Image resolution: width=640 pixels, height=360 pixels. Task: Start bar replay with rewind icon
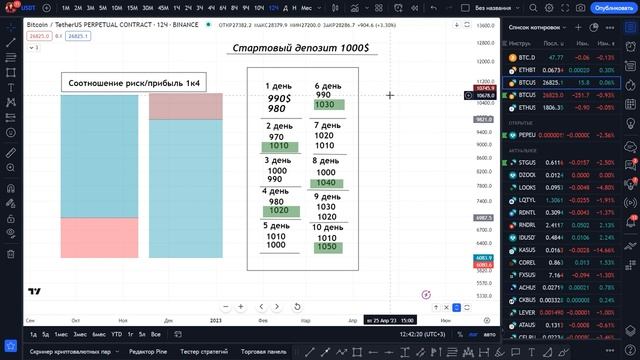coord(414,8)
